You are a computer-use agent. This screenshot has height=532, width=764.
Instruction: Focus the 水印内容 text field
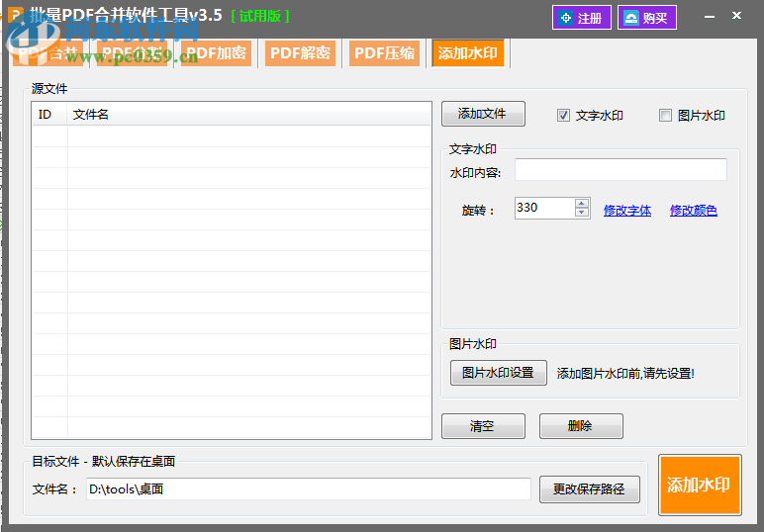coord(621,170)
